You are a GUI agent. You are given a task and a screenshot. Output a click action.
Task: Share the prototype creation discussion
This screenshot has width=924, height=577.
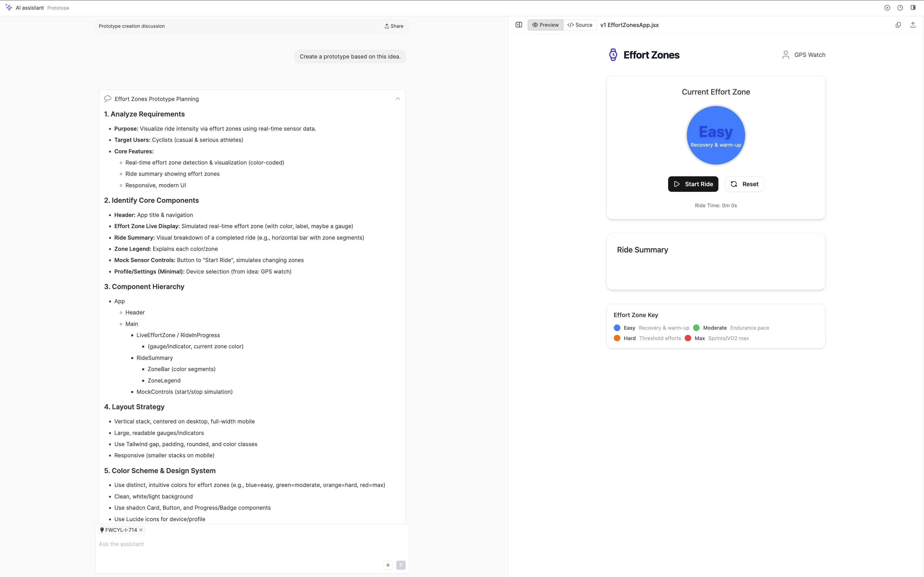tap(393, 26)
